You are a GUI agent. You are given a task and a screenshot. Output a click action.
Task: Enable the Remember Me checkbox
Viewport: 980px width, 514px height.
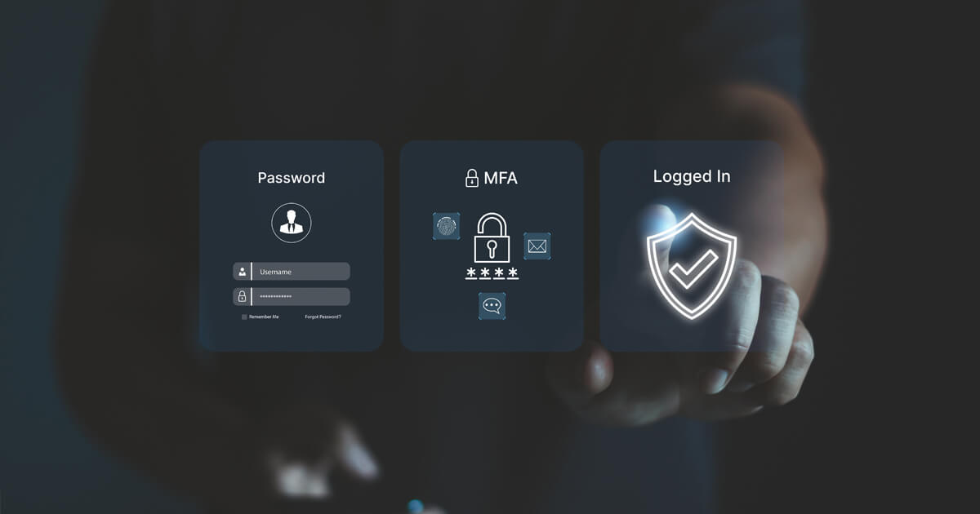point(244,317)
